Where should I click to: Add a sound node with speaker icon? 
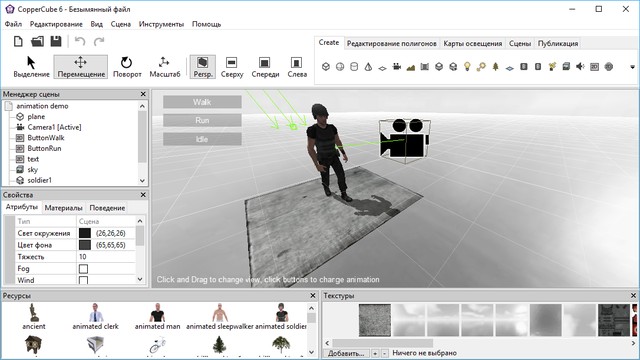(580, 67)
